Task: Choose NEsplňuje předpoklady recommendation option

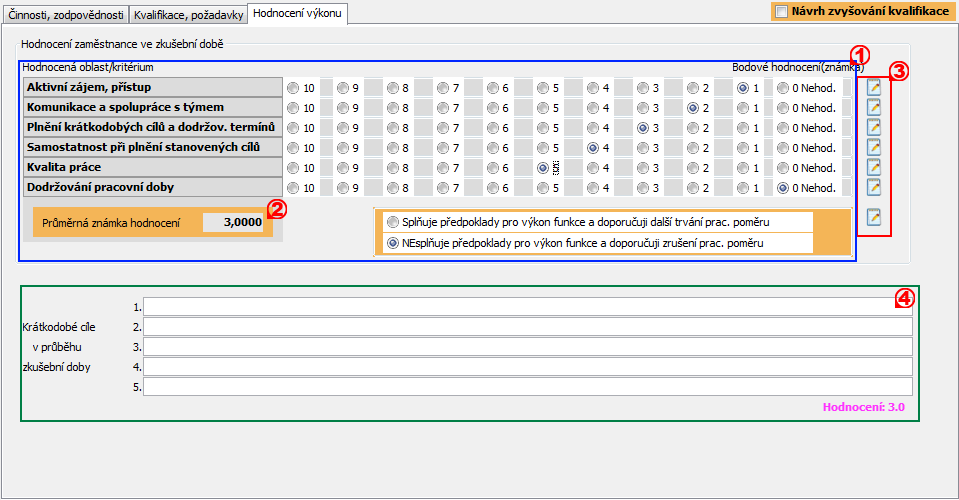Action: [393, 242]
